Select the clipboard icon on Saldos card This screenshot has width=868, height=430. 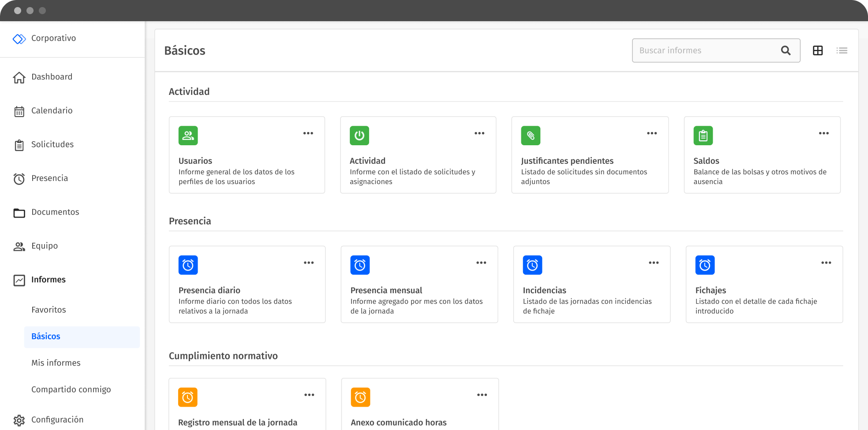click(x=703, y=136)
